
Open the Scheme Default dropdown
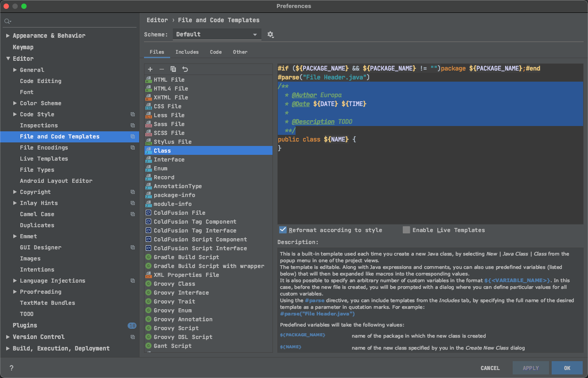click(x=217, y=35)
